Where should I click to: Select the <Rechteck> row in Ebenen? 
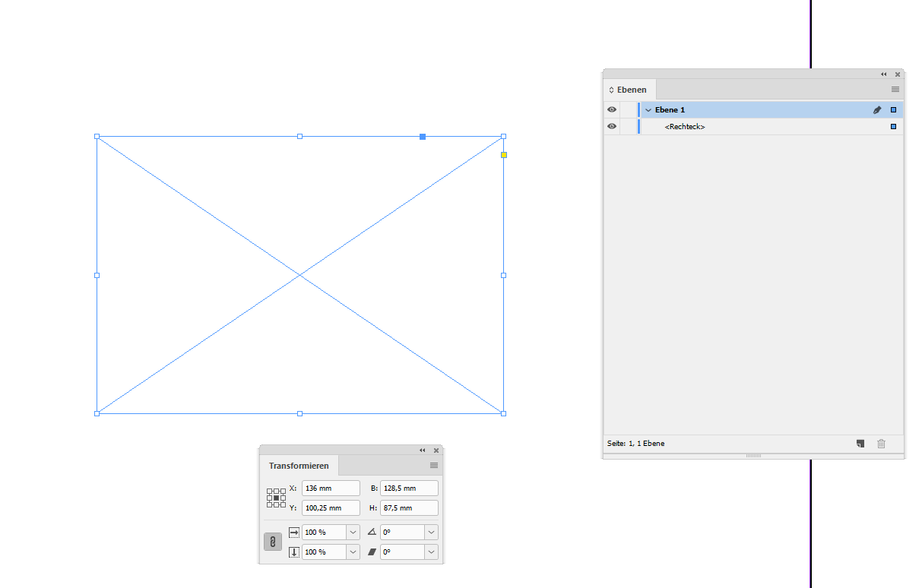pyautogui.click(x=754, y=126)
